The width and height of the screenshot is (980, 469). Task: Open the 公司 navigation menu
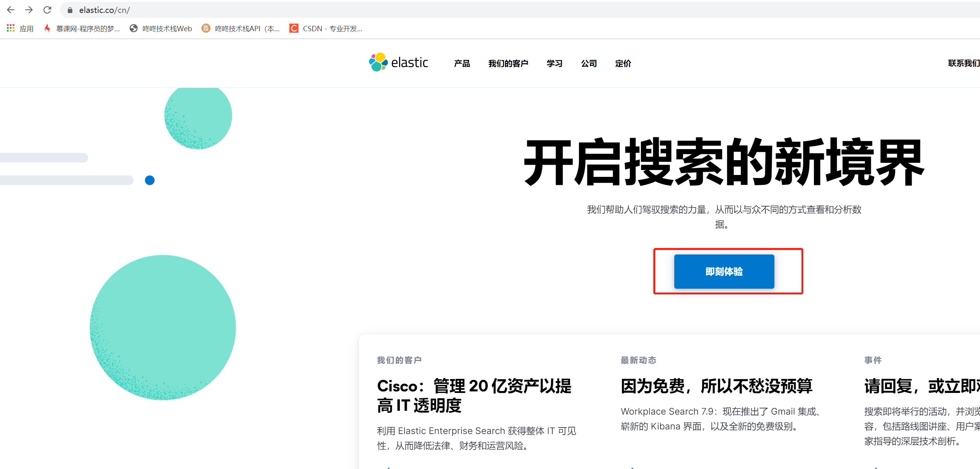pos(589,64)
